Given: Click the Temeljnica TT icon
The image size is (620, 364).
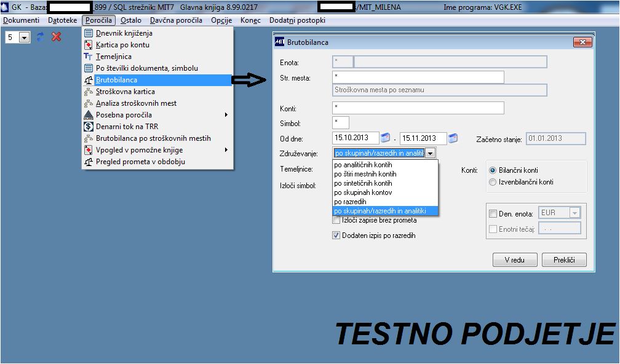Looking at the screenshot, I should [x=89, y=57].
